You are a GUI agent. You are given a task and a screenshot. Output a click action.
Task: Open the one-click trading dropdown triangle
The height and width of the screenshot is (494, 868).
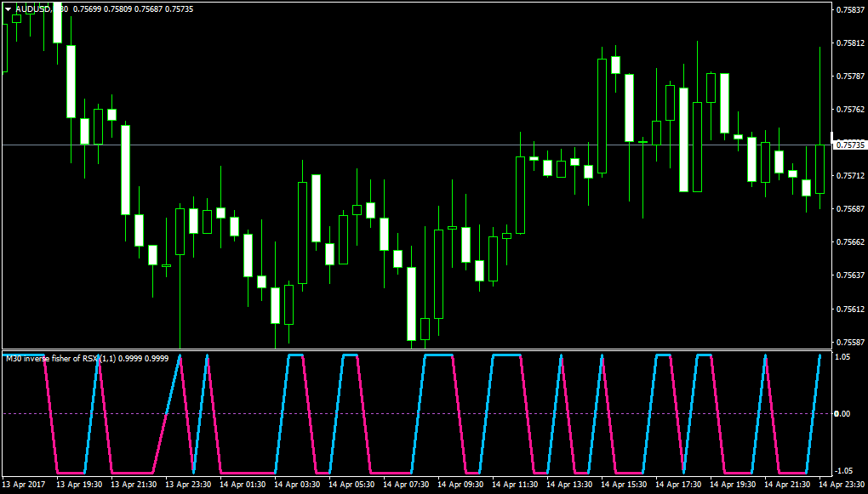pos(9,9)
